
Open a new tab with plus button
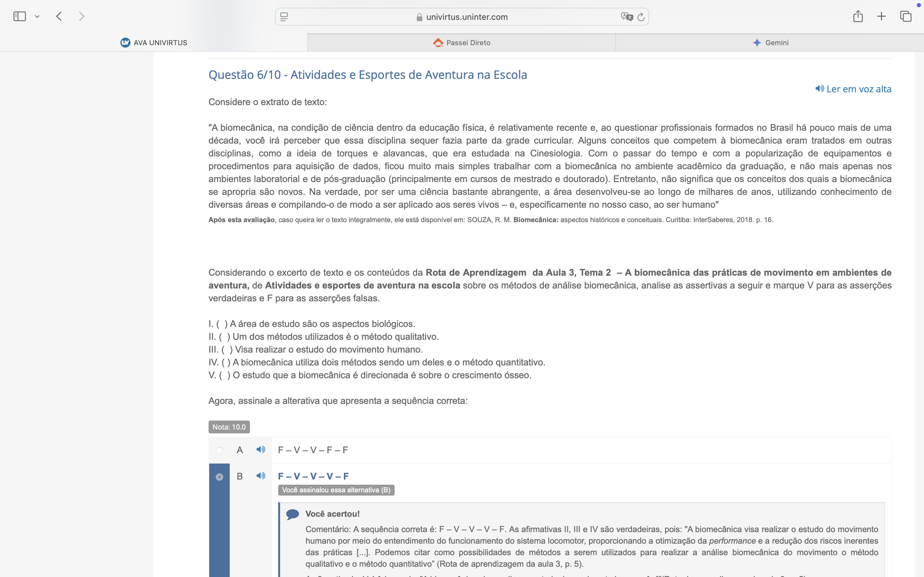881,16
